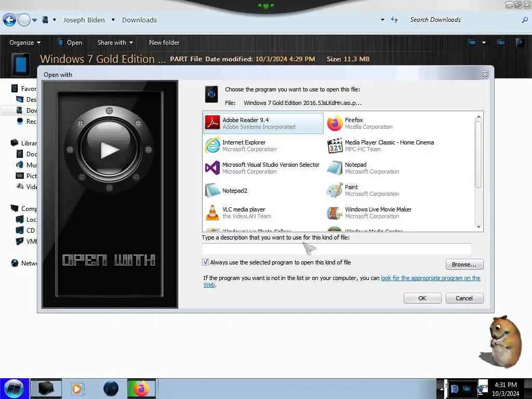532x399 pixels.
Task: Select the Notepad icon by Microsoft Corporation
Action: coord(335,168)
